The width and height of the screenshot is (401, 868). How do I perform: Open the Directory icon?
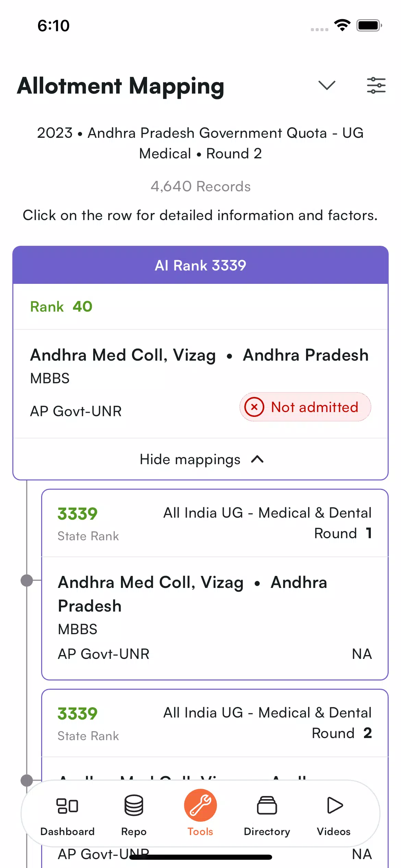pyautogui.click(x=267, y=805)
